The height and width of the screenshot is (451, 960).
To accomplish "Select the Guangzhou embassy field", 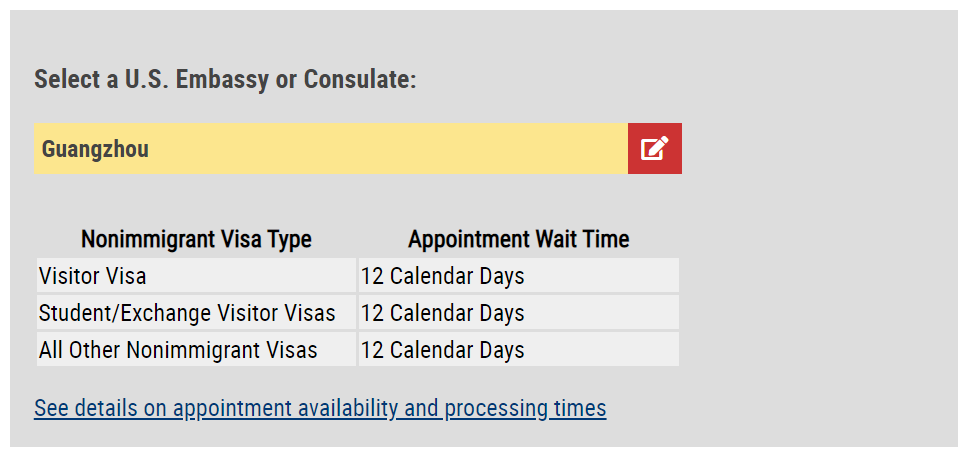I will click(x=331, y=149).
